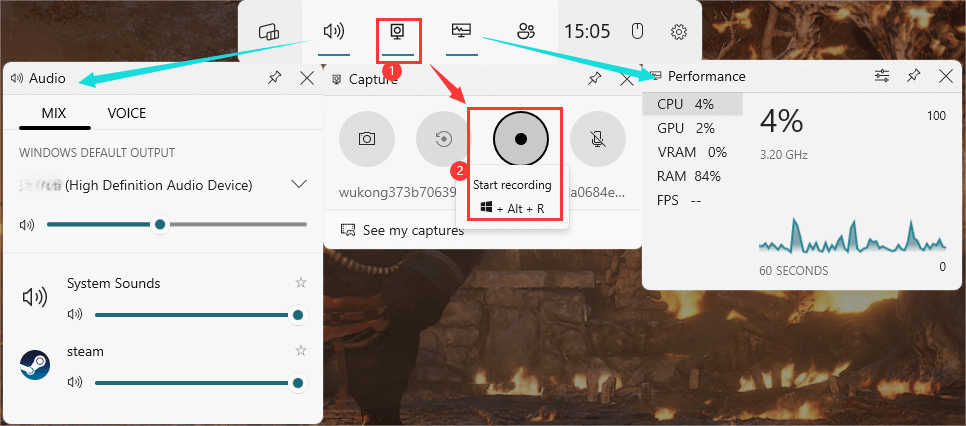Screen dimensions: 966x426
Task: Open the widget menu icon in Game Bar
Action: [269, 31]
